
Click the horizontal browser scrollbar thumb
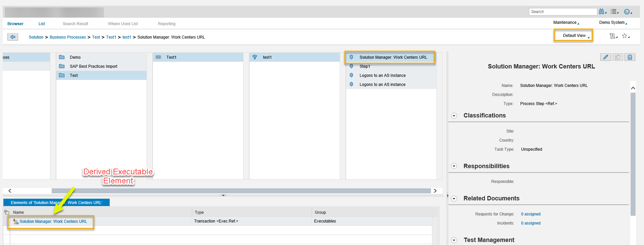[241, 191]
